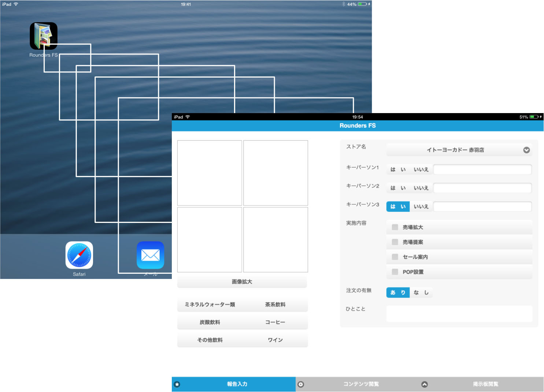Choose その他飲料 category
The height and width of the screenshot is (392, 544).
coord(210,340)
